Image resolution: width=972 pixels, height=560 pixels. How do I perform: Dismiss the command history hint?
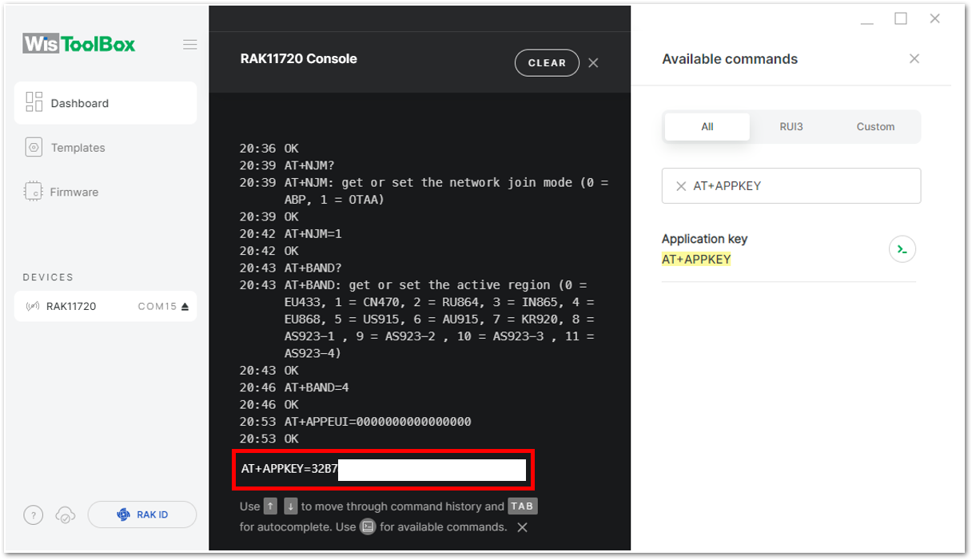522,527
